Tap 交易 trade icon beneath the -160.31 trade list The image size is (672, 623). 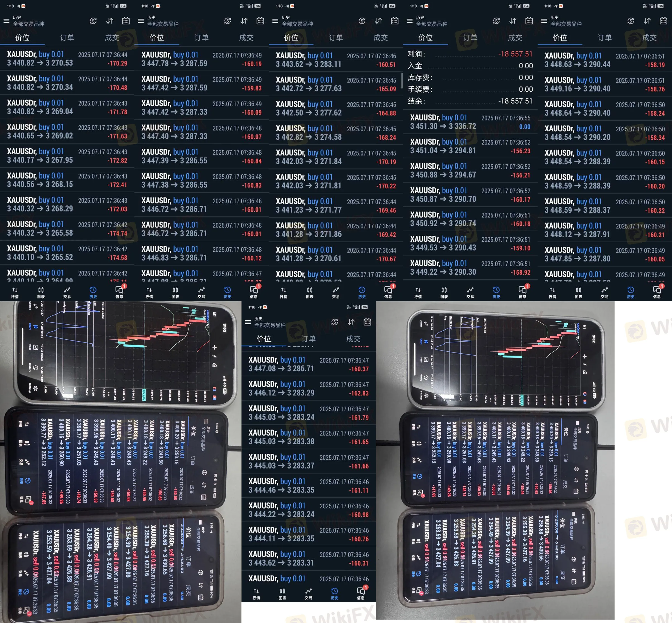point(308,593)
